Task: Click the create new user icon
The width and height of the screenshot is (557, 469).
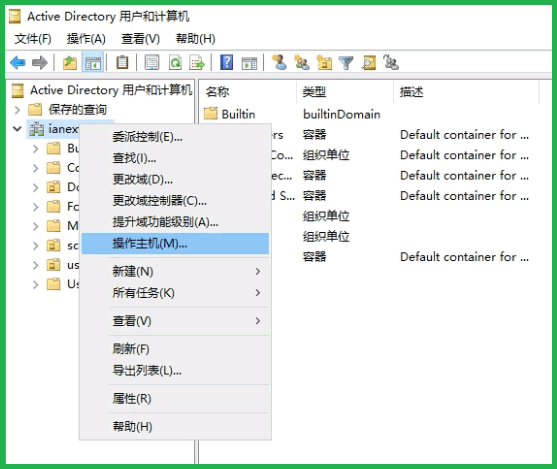Action: pos(279,63)
